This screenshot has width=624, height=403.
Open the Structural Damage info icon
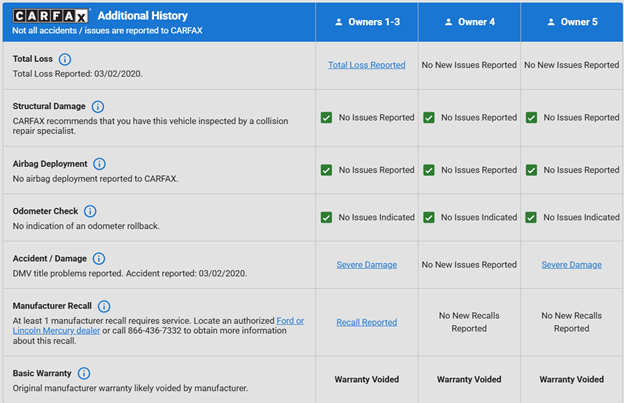tap(98, 107)
